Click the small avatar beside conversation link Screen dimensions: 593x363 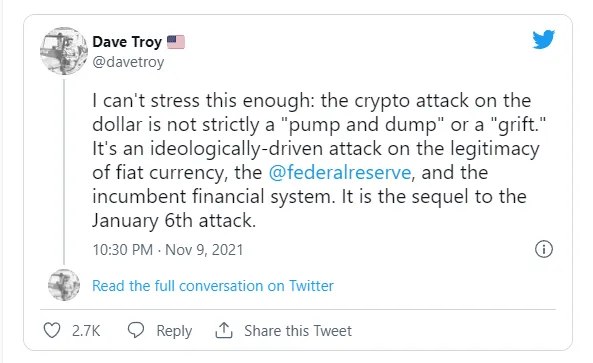point(64,285)
